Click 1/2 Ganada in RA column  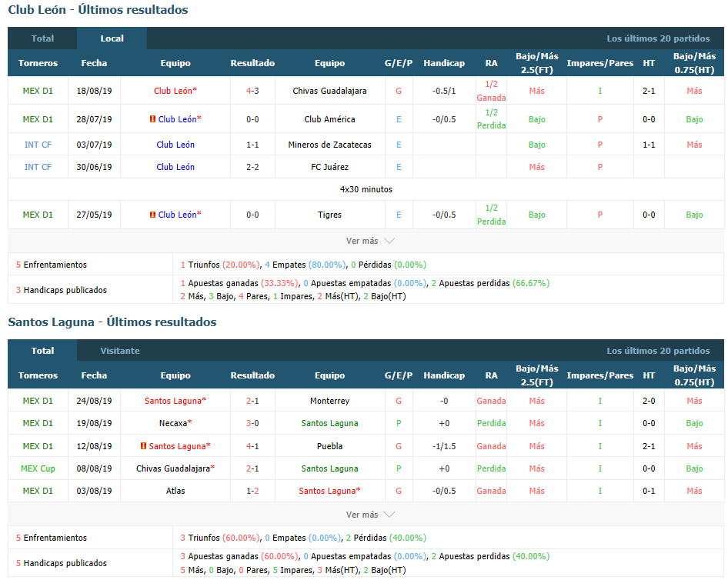point(491,91)
